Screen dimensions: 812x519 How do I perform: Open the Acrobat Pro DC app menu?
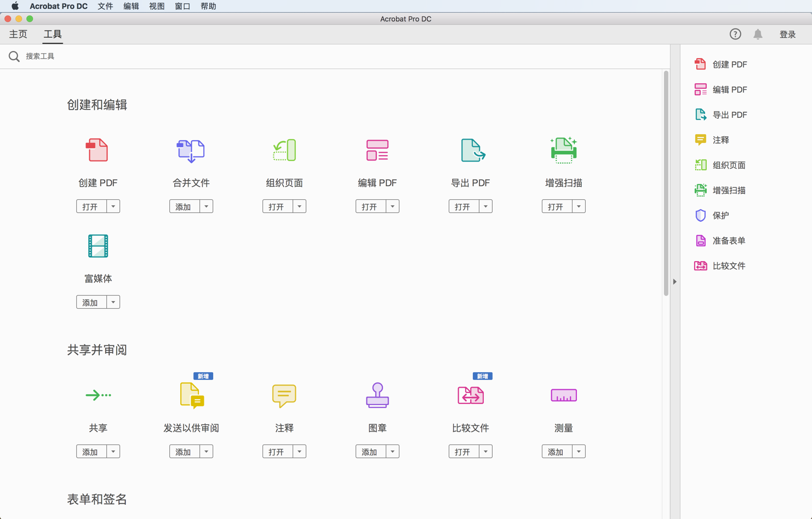(x=59, y=6)
